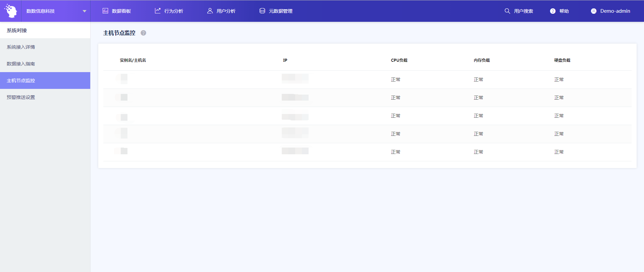Image resolution: width=644 pixels, height=272 pixels.
Task: Open the 数据看板 menu item
Action: point(121,11)
